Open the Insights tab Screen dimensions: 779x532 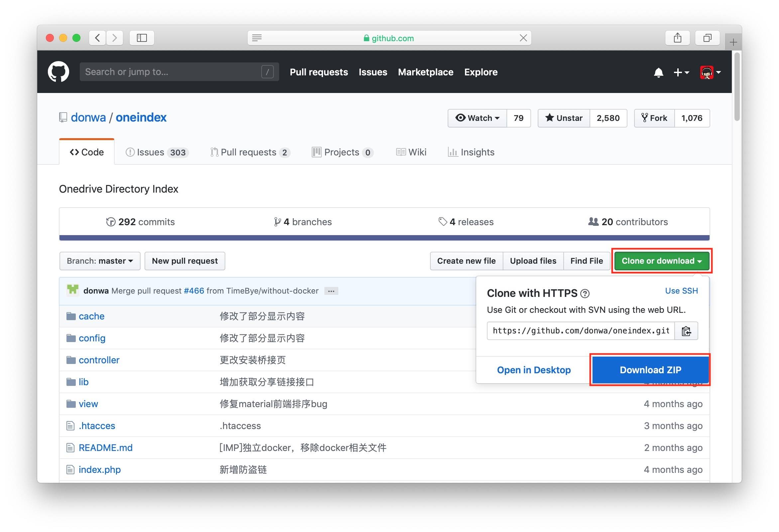[471, 152]
